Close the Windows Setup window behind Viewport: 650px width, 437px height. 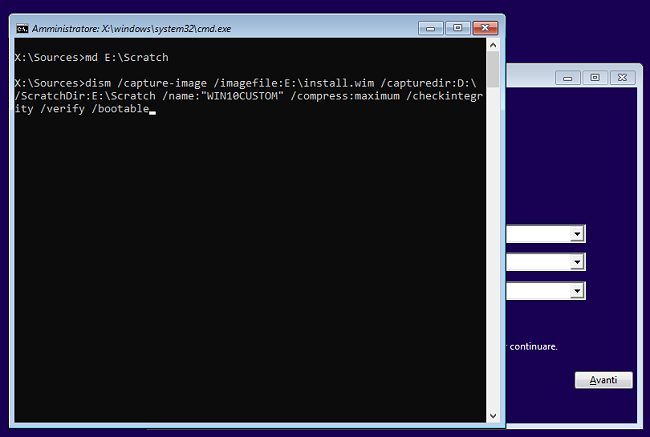click(x=622, y=78)
